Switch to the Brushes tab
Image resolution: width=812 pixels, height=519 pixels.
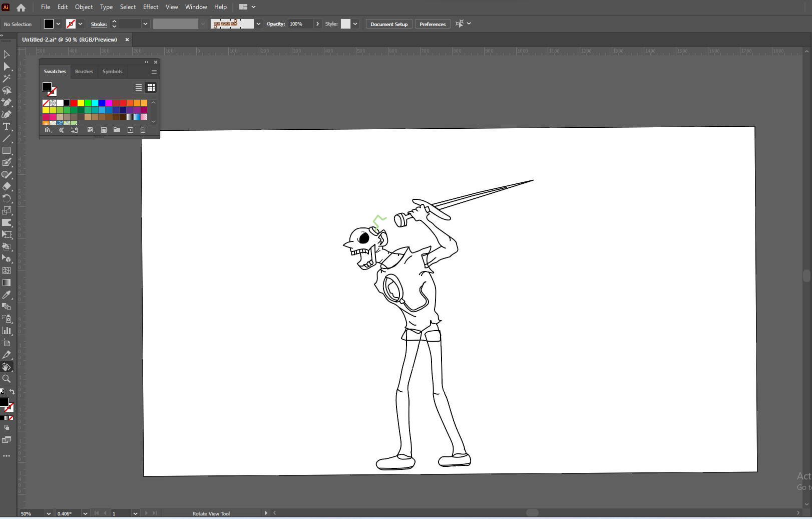(84, 72)
